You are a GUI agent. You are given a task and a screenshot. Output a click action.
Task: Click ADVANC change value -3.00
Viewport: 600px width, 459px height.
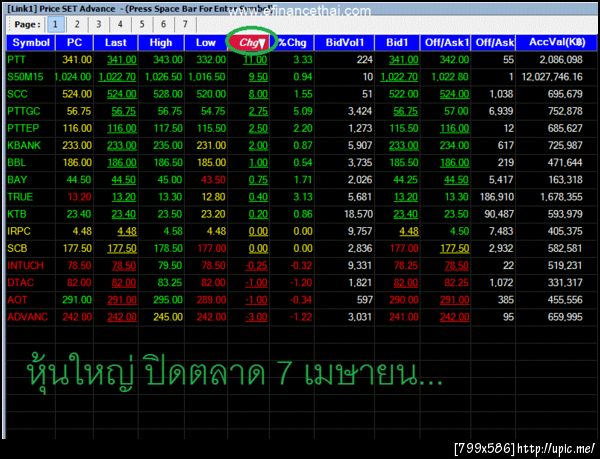(x=256, y=317)
